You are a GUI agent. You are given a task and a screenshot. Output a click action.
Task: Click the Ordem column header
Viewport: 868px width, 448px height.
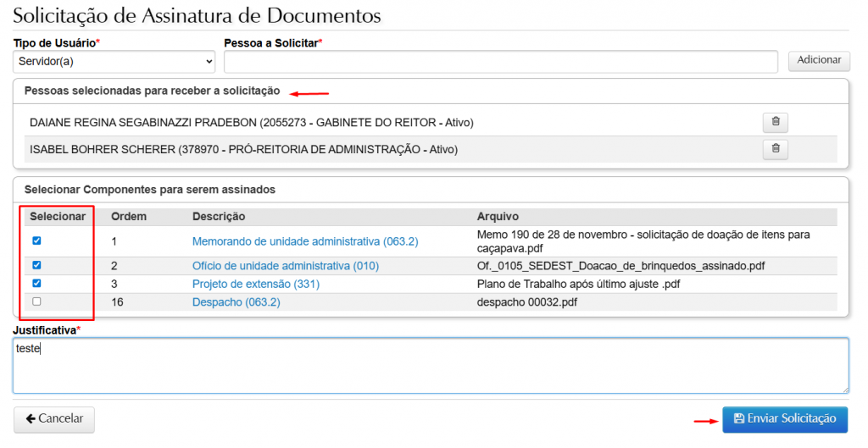129,217
